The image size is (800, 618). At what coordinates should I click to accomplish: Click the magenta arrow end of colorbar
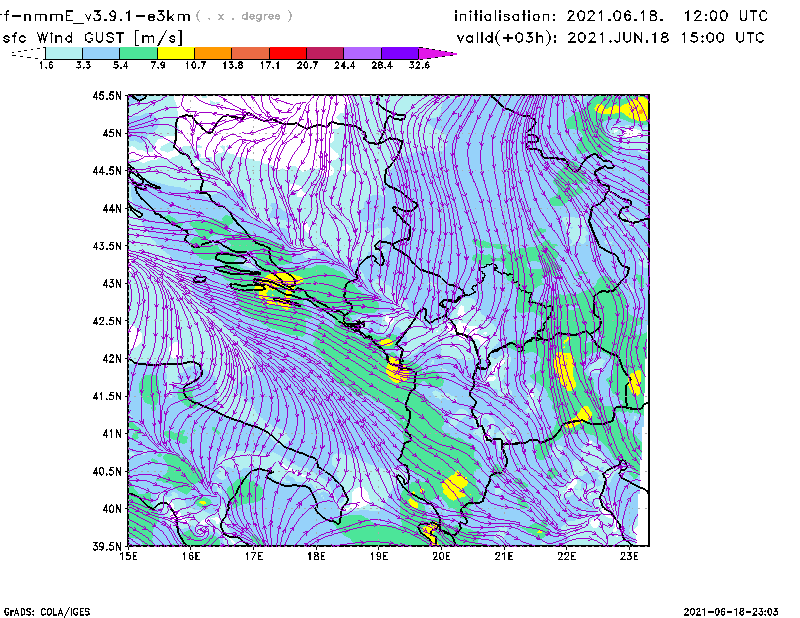click(x=437, y=53)
